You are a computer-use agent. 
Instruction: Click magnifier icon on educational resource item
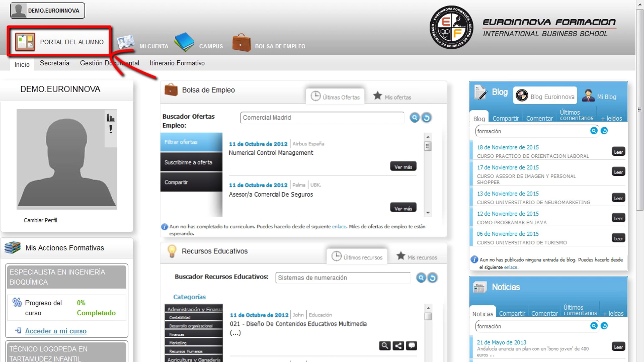[385, 346]
